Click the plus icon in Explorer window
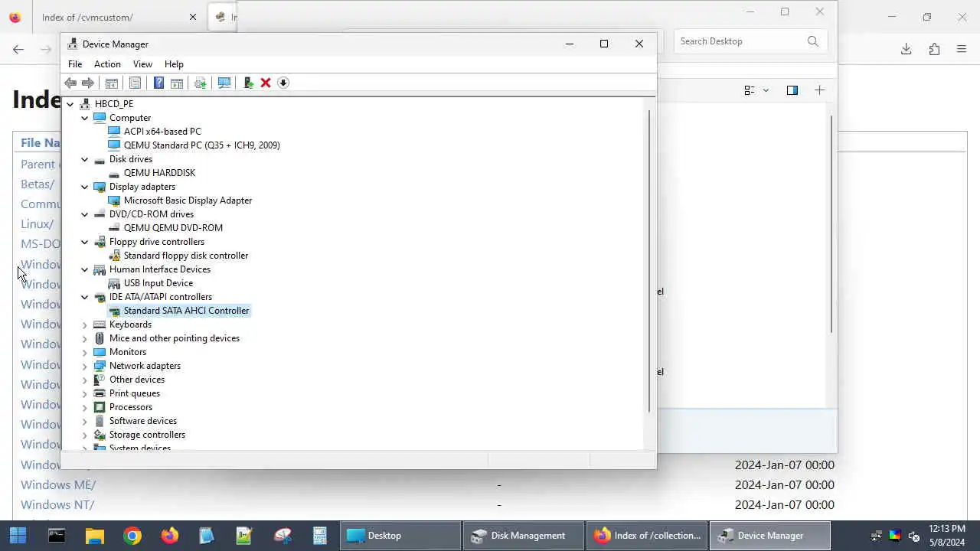 tap(820, 90)
